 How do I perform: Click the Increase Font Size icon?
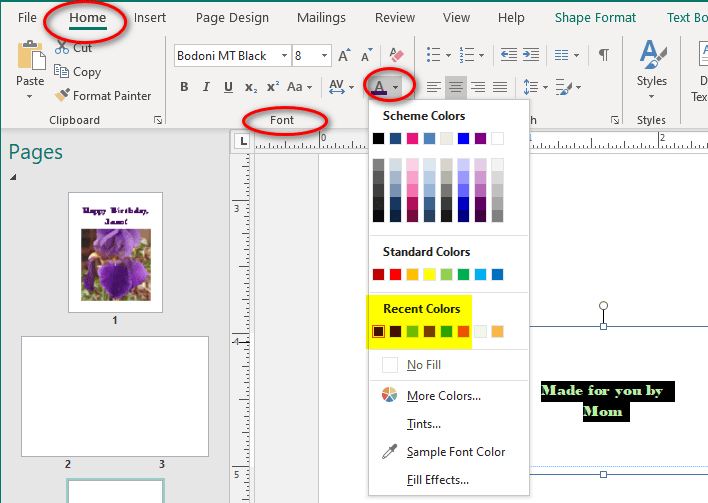click(x=344, y=56)
